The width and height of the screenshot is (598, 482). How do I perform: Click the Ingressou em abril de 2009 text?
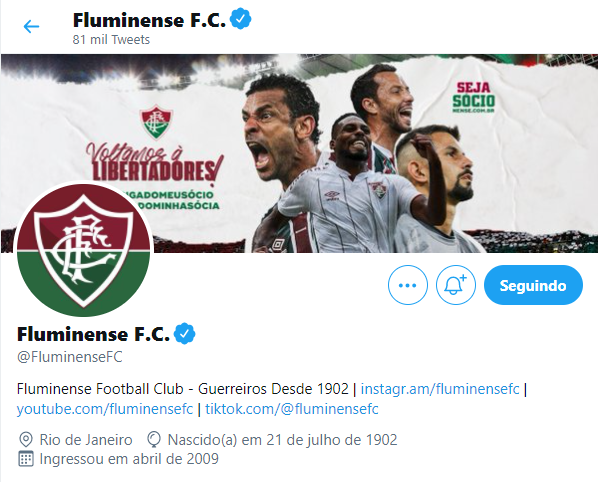pyautogui.click(x=129, y=459)
